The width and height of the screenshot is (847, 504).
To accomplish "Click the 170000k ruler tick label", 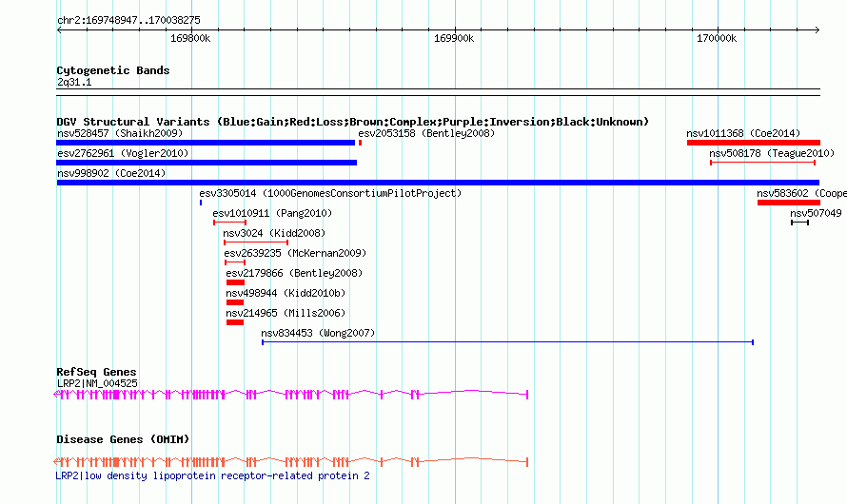I will click(717, 39).
